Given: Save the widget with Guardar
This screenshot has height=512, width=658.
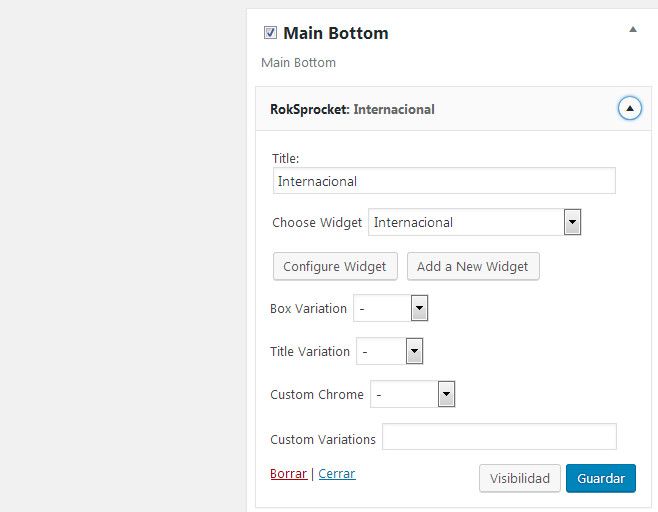Looking at the screenshot, I should pyautogui.click(x=601, y=478).
